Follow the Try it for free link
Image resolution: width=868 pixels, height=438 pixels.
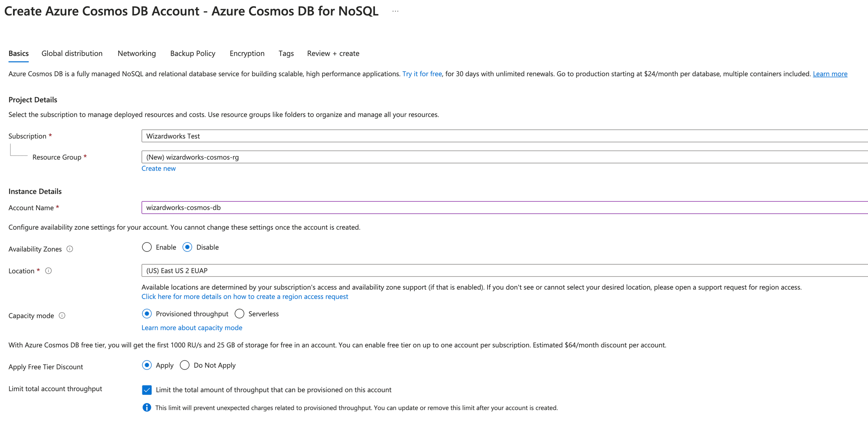422,74
